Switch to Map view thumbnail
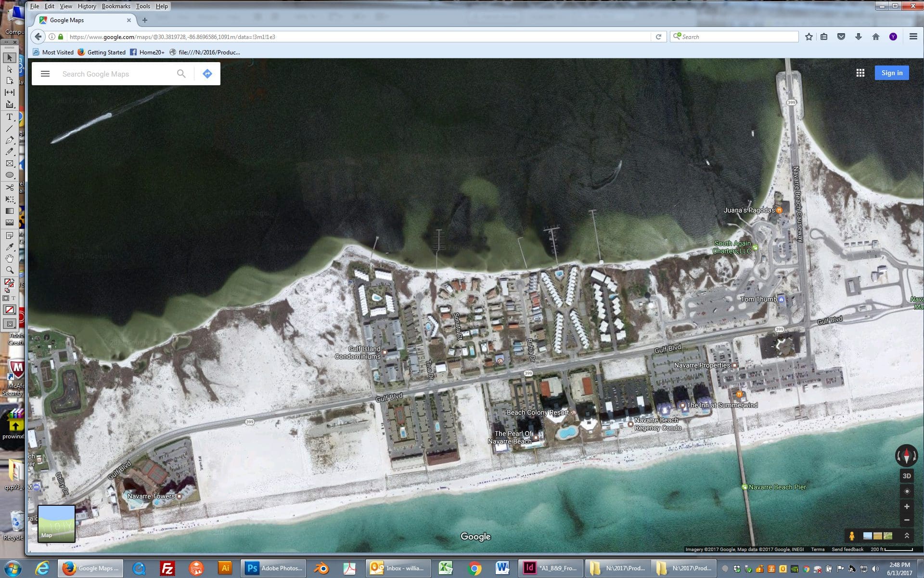This screenshot has width=924, height=578. 56,524
